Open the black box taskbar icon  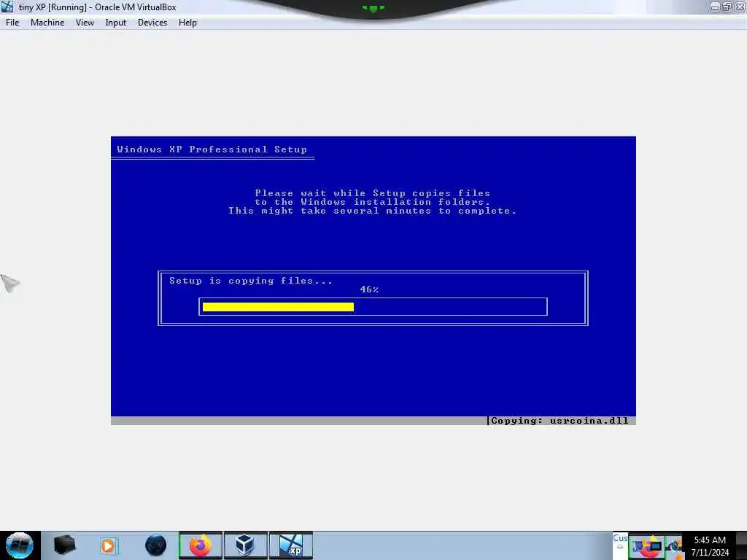(65, 545)
